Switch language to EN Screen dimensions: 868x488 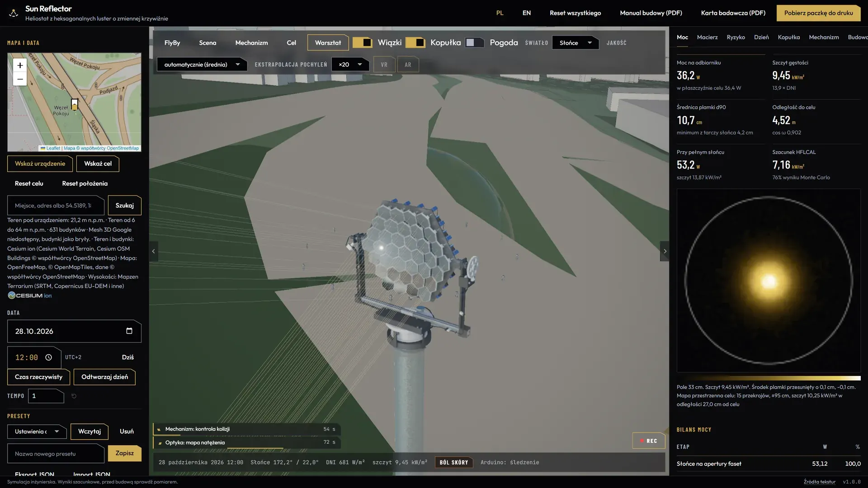[526, 13]
